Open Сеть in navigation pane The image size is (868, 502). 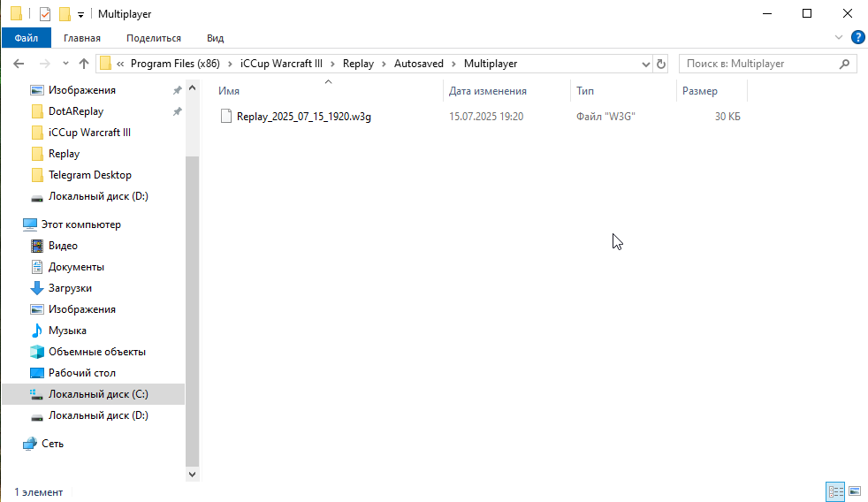click(52, 444)
